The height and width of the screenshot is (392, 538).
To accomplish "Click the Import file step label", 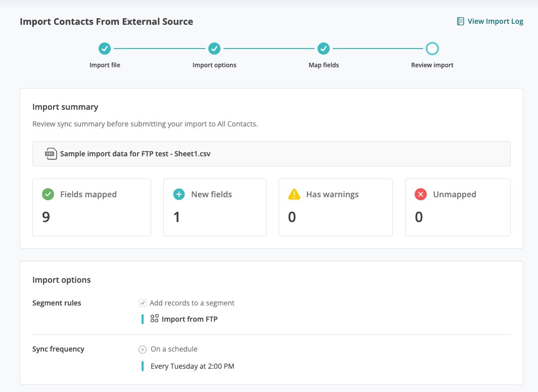I will coord(105,65).
